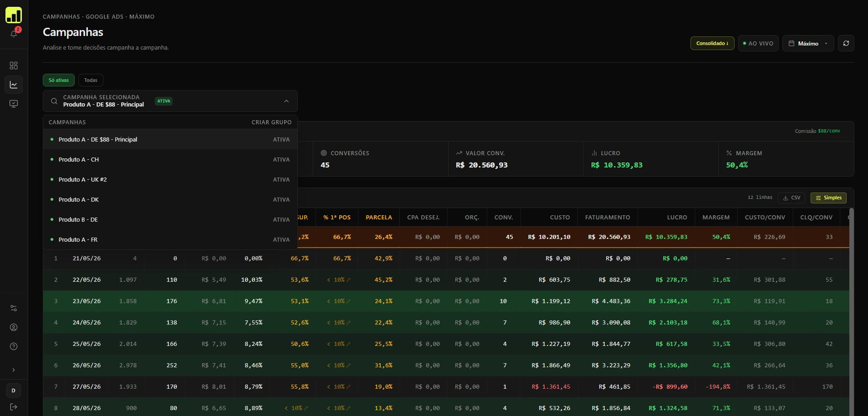Toggle the 'Só ativas' filter
Screen dimensions: 868x416
59,80
